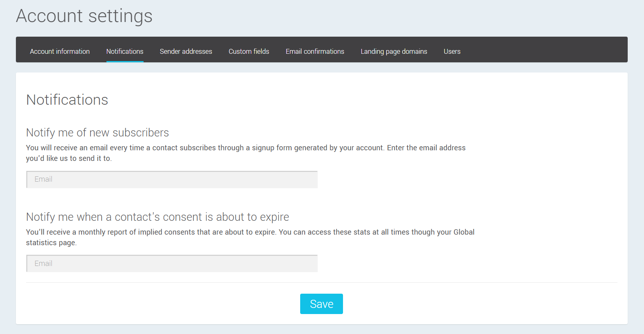
Task: Click blank white panel area right of Notifications heading
Action: tap(367, 100)
